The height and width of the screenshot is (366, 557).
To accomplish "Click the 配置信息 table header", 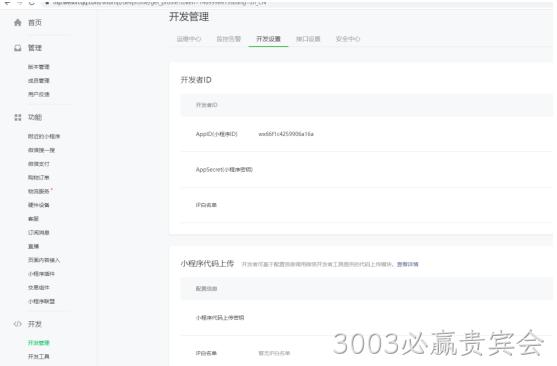I will click(206, 289).
